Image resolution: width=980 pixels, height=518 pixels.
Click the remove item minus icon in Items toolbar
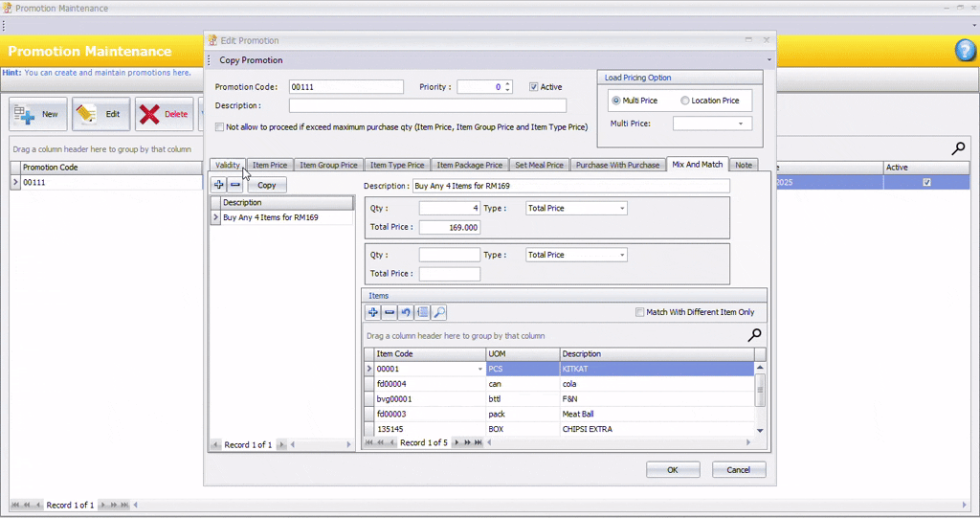pos(390,313)
